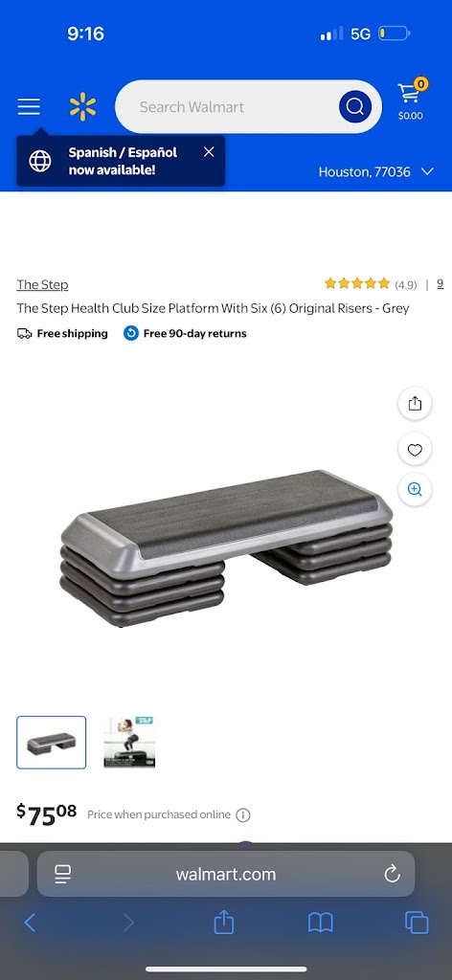Show open Safari tabs overview

pos(417,923)
